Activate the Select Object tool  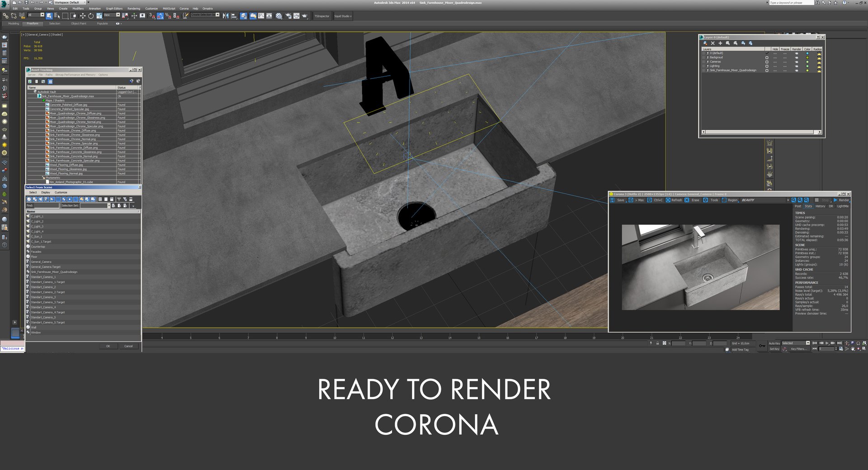[x=49, y=16]
